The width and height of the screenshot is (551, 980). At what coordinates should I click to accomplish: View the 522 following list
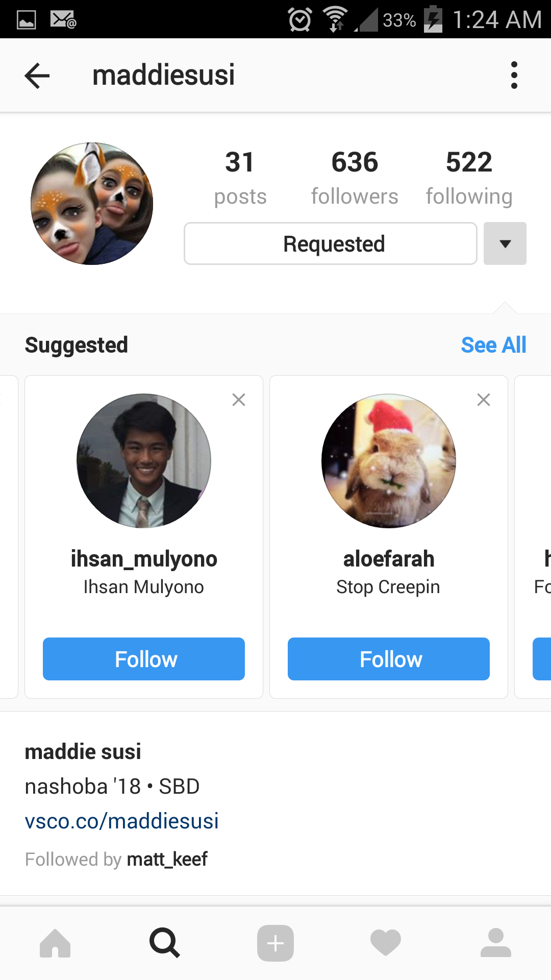[469, 177]
